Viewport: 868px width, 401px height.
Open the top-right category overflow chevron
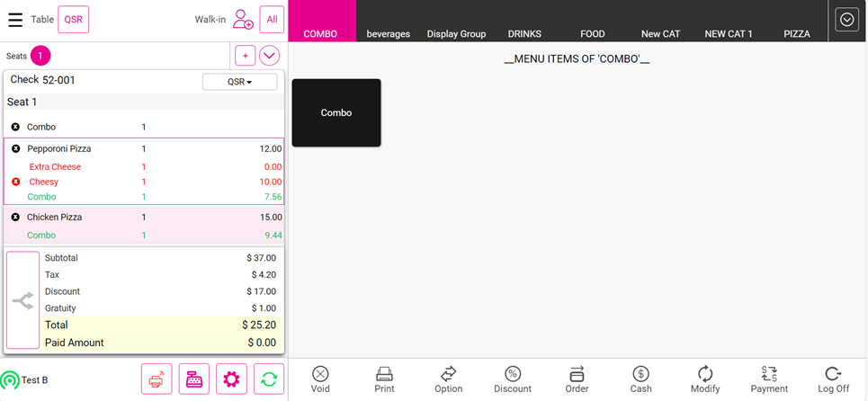point(846,20)
